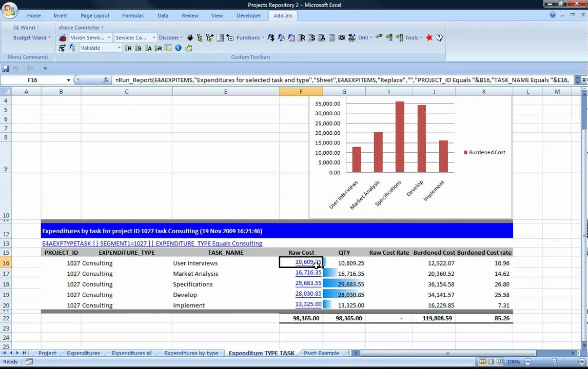Open the help question mark toolbar icon

(x=439, y=37)
